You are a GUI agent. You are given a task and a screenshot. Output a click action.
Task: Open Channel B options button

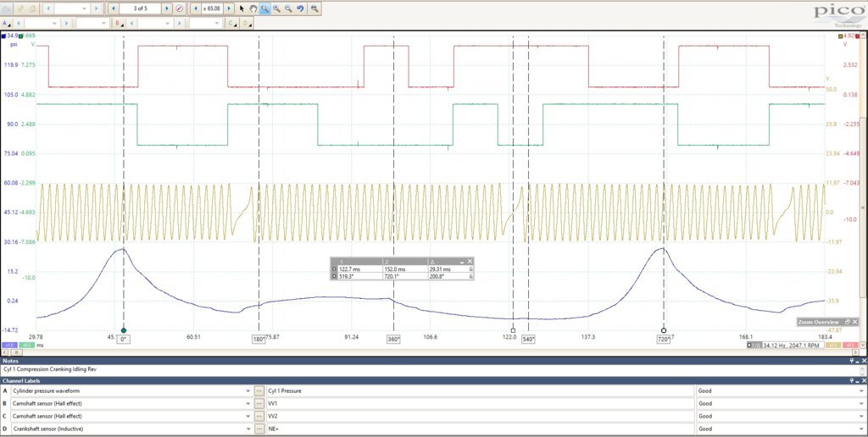(x=119, y=24)
